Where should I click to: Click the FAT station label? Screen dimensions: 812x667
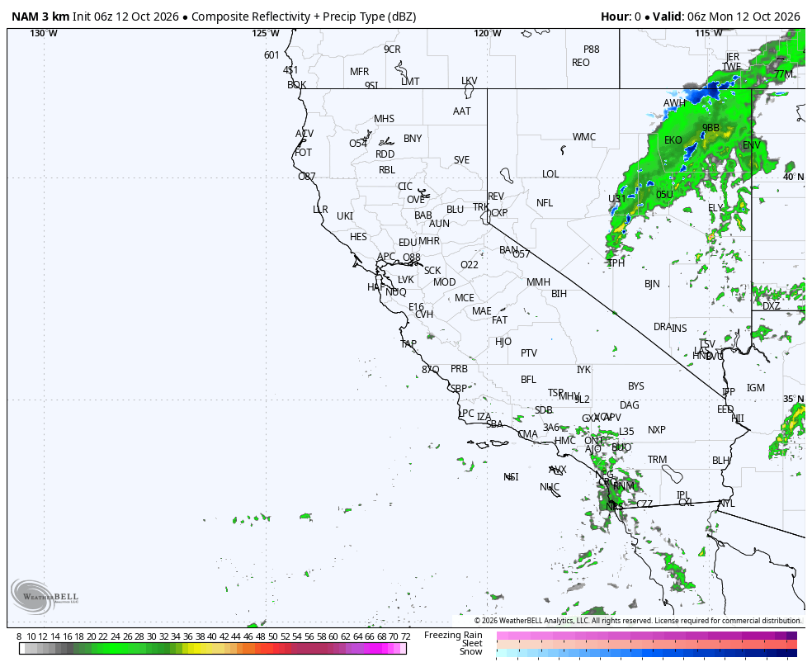500,320
